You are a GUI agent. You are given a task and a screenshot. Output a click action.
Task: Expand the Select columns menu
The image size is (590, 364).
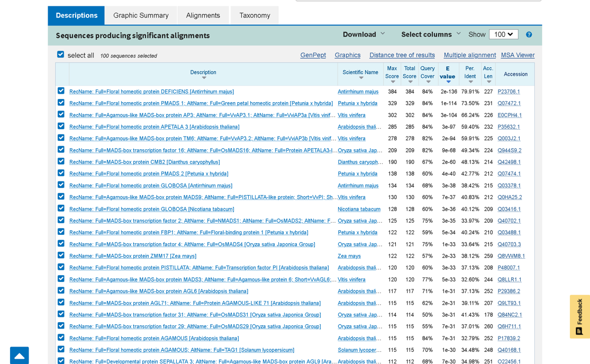point(431,34)
